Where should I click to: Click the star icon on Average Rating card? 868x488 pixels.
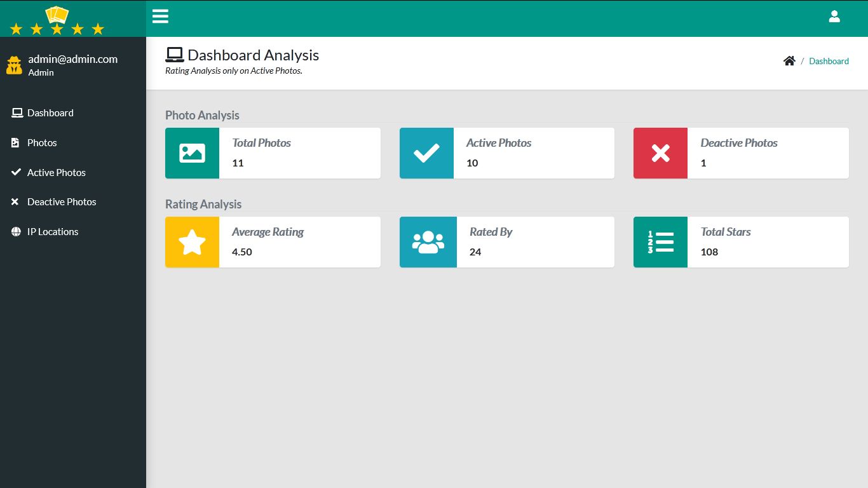click(x=192, y=242)
